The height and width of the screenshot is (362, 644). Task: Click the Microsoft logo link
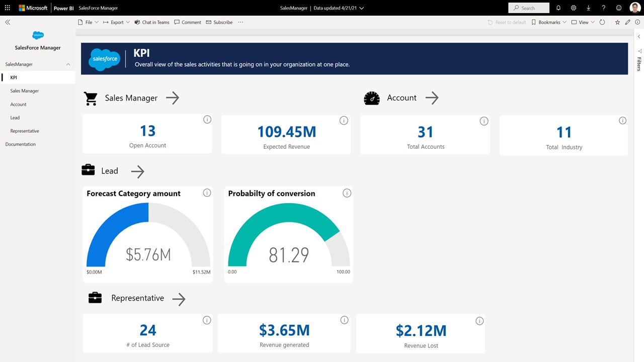[x=33, y=8]
